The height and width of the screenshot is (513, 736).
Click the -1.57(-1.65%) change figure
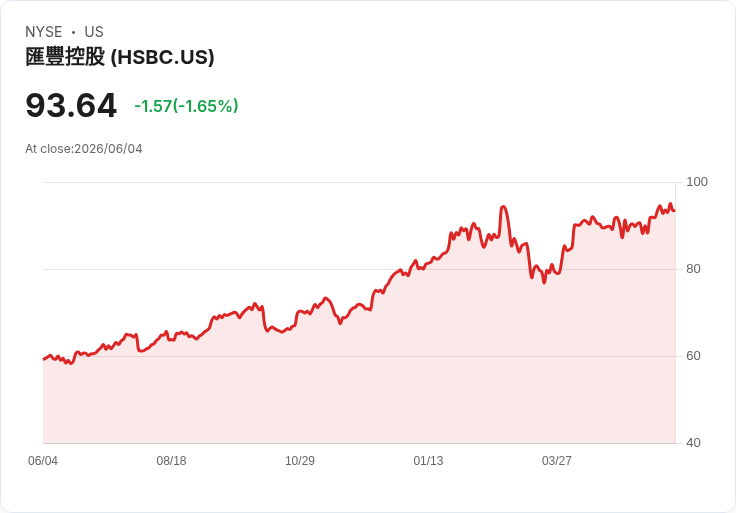(186, 106)
